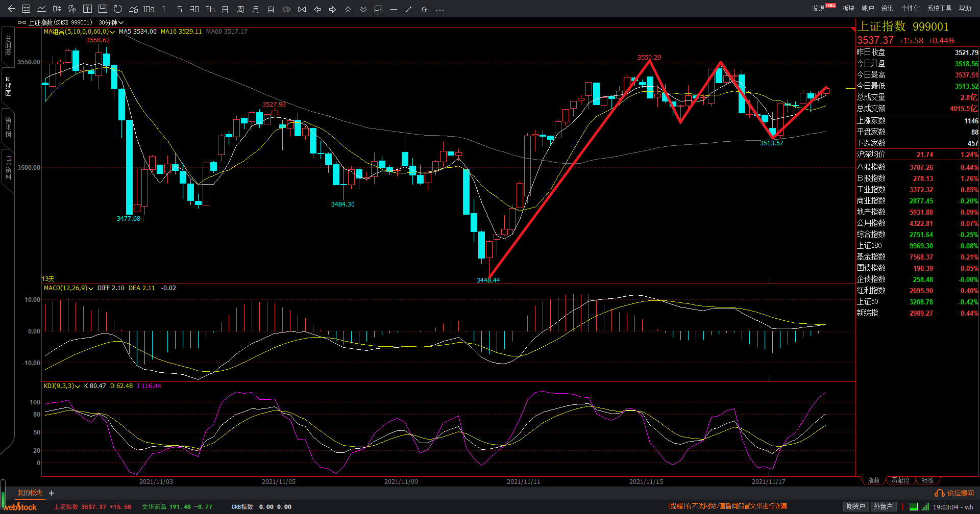Open the multi-window layout icon
The height and width of the screenshot is (514, 980).
point(378,9)
